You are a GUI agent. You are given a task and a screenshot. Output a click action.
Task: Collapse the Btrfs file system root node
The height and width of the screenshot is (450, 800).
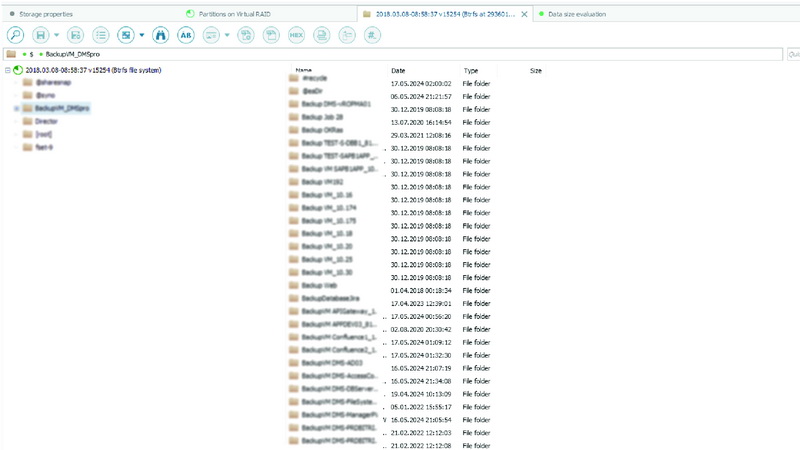click(8, 70)
